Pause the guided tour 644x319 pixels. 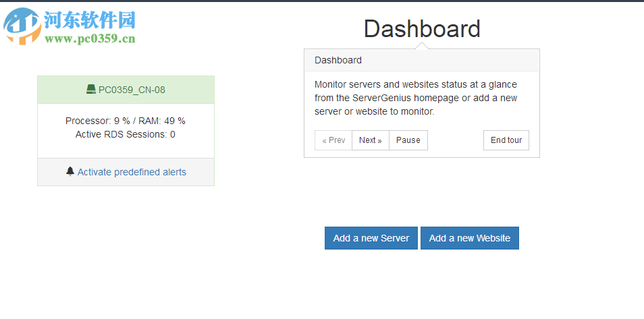pyautogui.click(x=408, y=140)
